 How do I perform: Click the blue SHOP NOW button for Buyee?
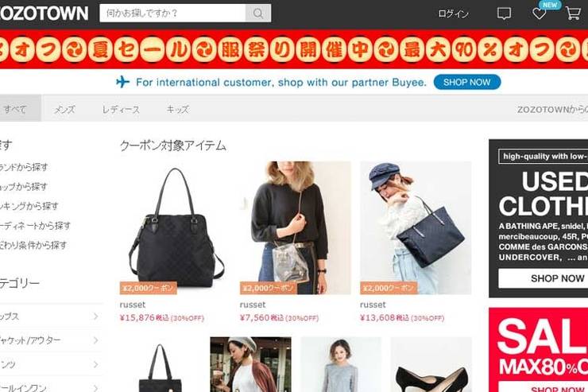tap(467, 82)
